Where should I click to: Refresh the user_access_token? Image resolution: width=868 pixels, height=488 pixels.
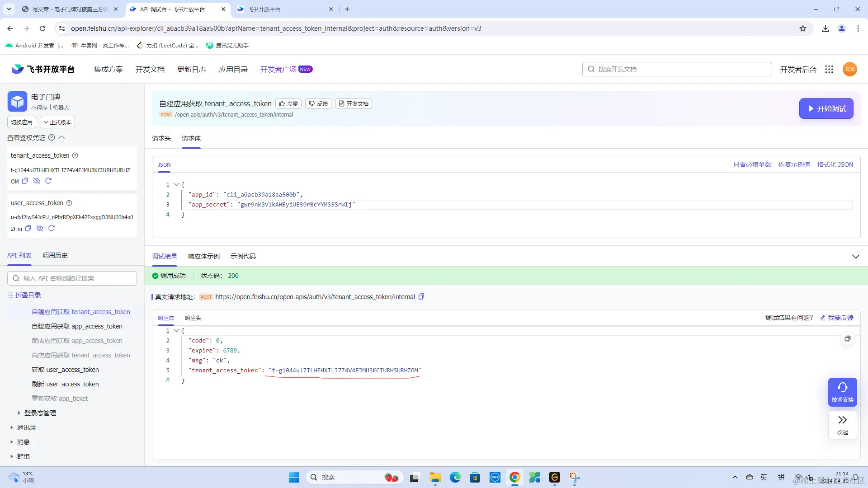tap(52, 228)
